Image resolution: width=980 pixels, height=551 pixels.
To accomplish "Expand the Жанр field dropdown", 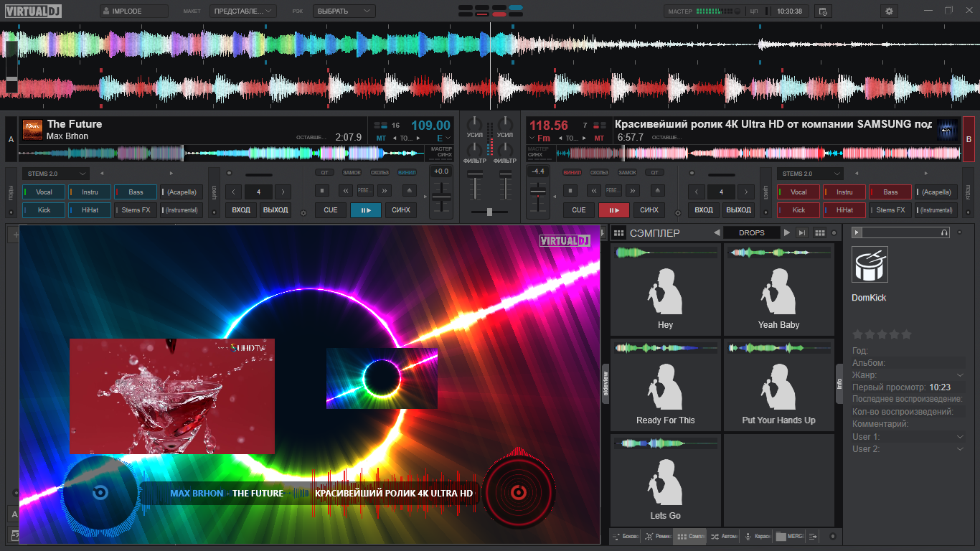I will click(960, 375).
